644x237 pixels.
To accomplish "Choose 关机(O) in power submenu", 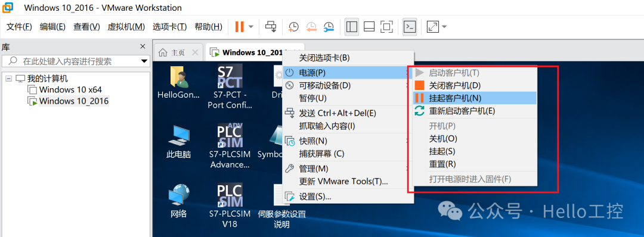I will (475, 139).
